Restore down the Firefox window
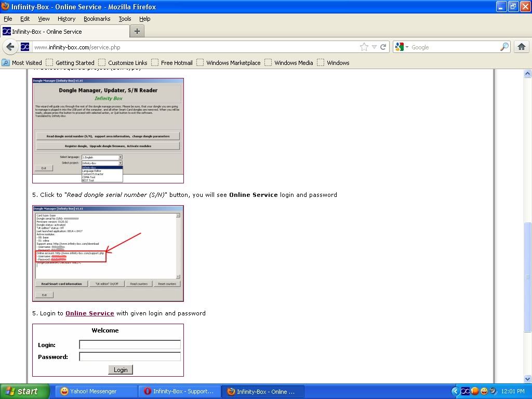 [x=513, y=6]
